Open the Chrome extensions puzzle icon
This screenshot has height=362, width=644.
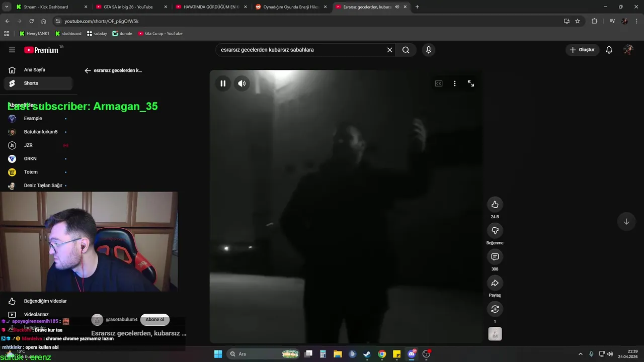click(x=595, y=21)
